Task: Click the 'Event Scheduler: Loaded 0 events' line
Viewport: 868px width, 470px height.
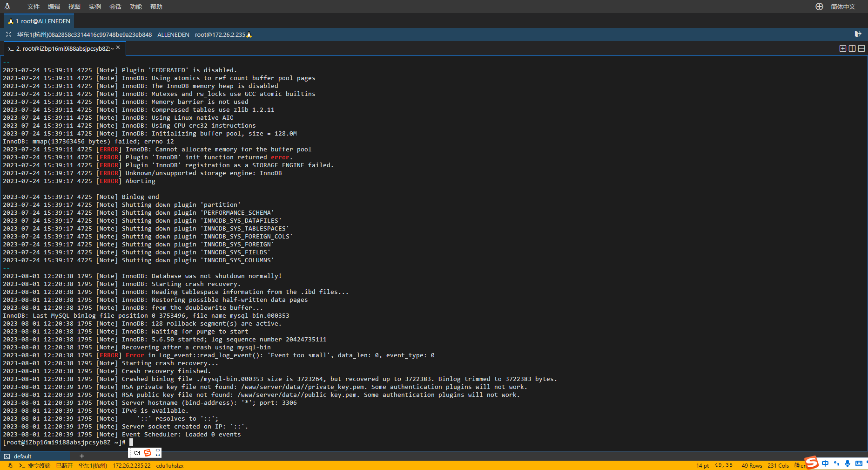Action: 122,434
